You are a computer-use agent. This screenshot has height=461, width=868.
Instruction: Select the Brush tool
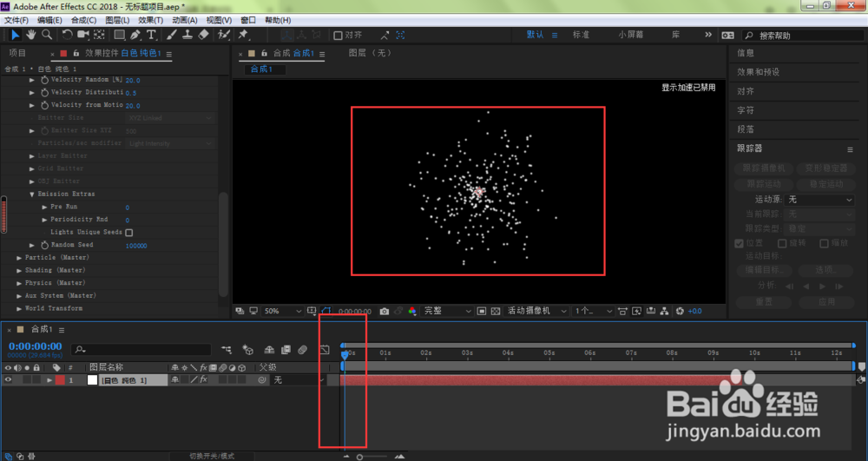172,35
